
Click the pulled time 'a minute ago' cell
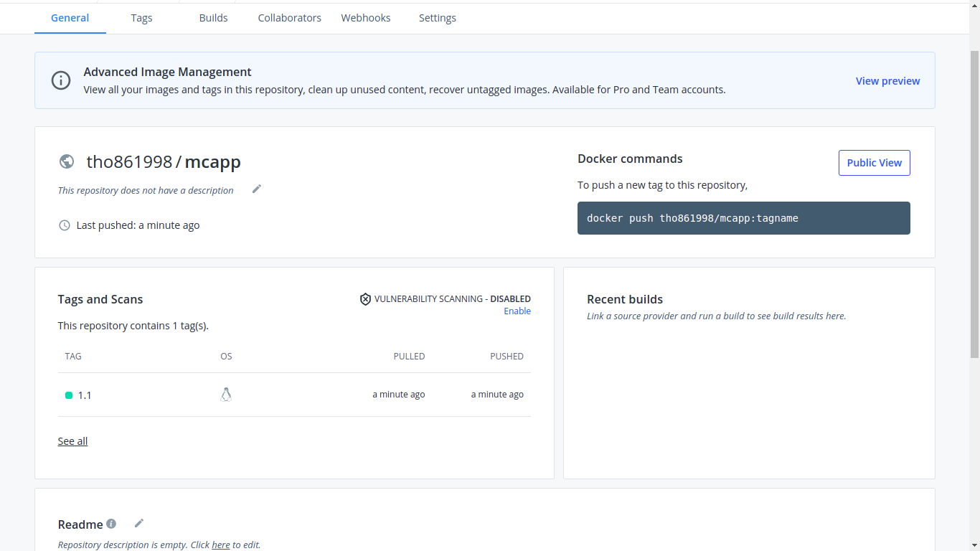coord(398,395)
